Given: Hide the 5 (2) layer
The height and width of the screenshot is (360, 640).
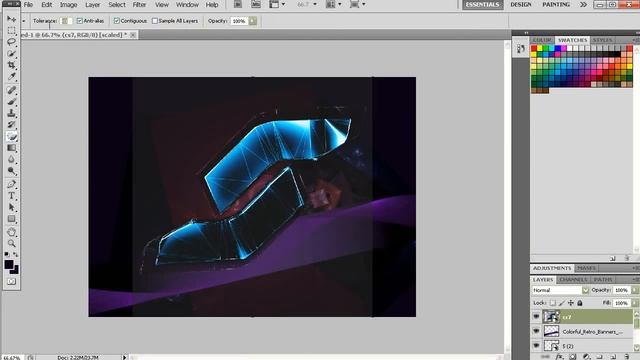Looking at the screenshot, I should pyautogui.click(x=536, y=346).
